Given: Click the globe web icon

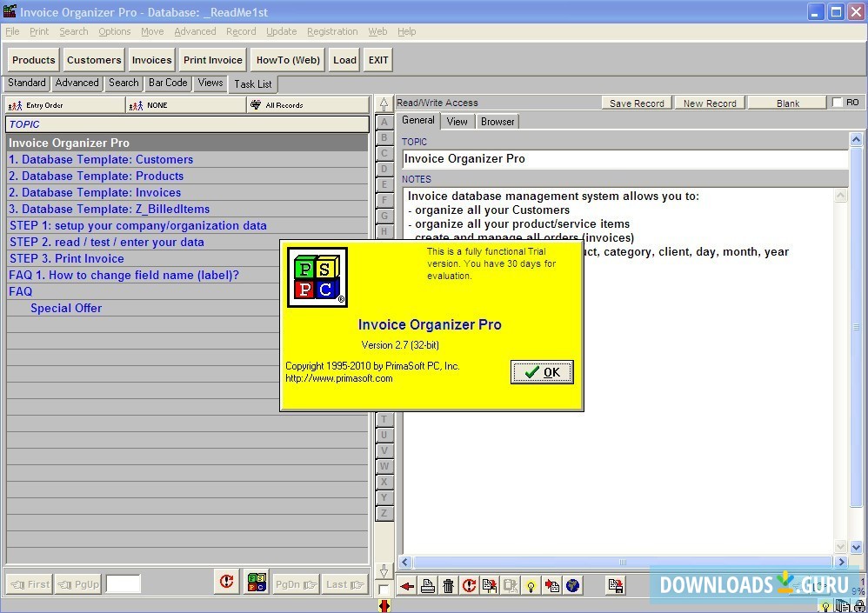Looking at the screenshot, I should tap(572, 586).
